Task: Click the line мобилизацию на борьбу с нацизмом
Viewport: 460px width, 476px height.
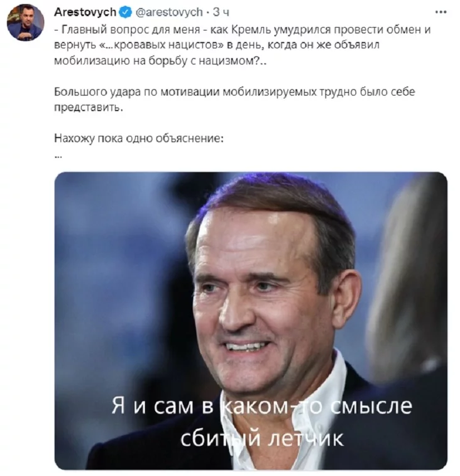Action: pyautogui.click(x=160, y=61)
